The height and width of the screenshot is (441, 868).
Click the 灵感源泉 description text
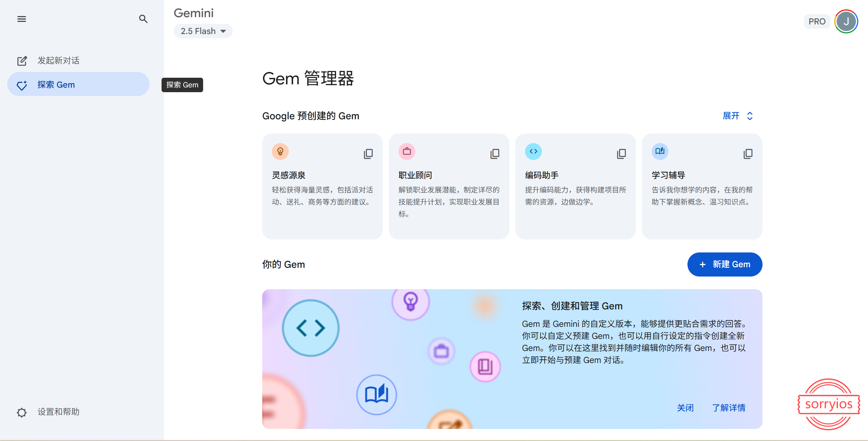coord(322,196)
